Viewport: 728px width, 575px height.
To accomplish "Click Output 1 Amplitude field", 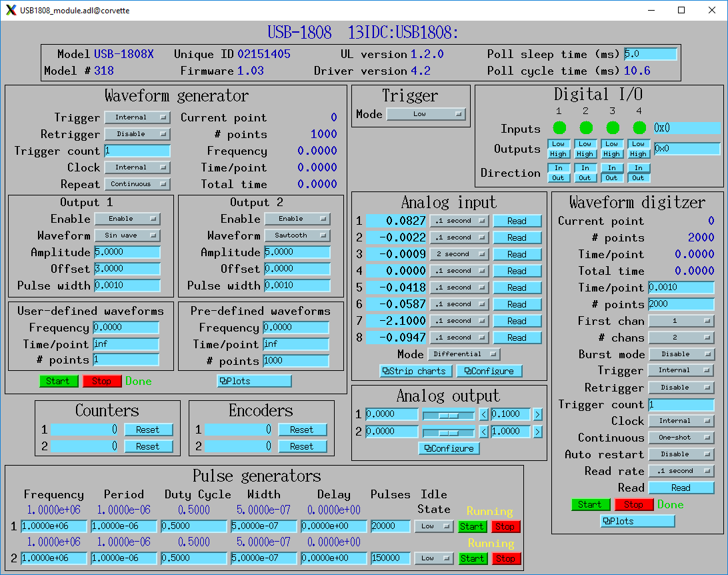I will point(127,252).
